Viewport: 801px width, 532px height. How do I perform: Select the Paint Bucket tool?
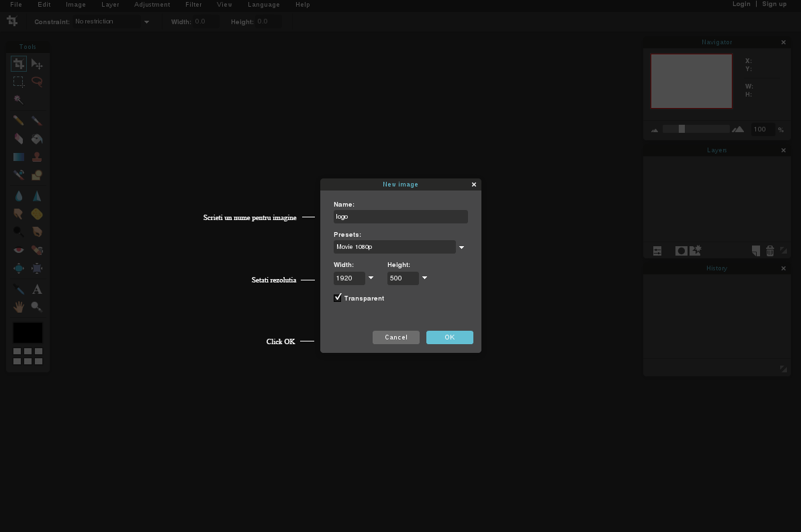point(37,139)
